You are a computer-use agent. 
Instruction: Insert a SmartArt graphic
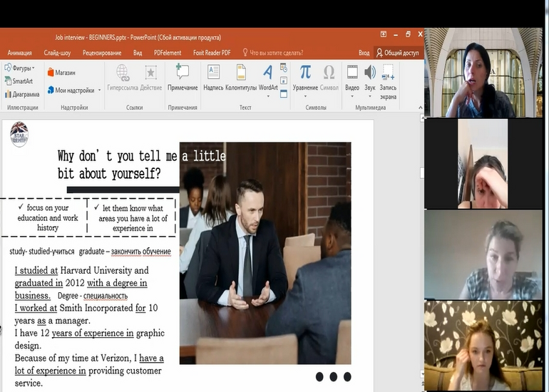[18, 81]
